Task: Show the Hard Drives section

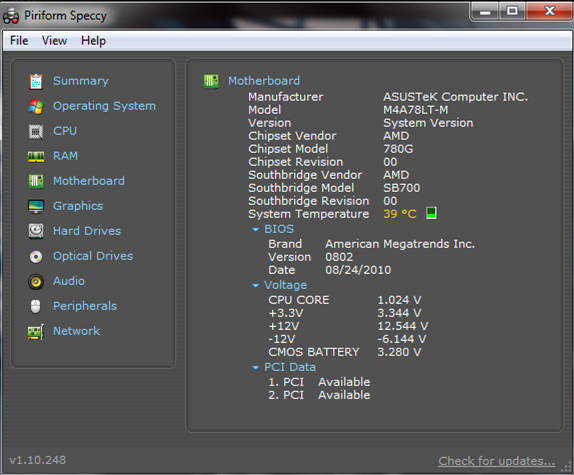Action: tap(87, 231)
